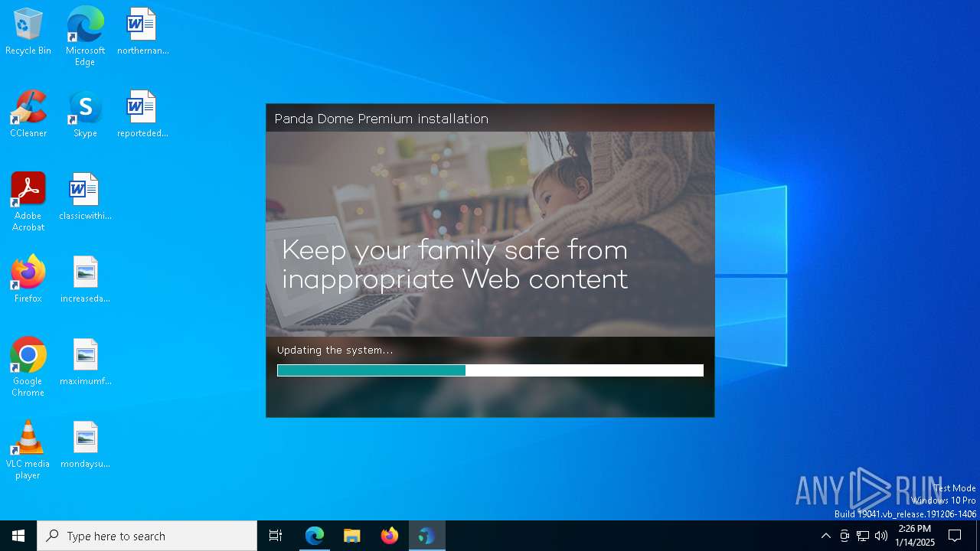Image resolution: width=980 pixels, height=551 pixels.
Task: Switch to the Panda installer taskbar button
Action: pos(426,536)
